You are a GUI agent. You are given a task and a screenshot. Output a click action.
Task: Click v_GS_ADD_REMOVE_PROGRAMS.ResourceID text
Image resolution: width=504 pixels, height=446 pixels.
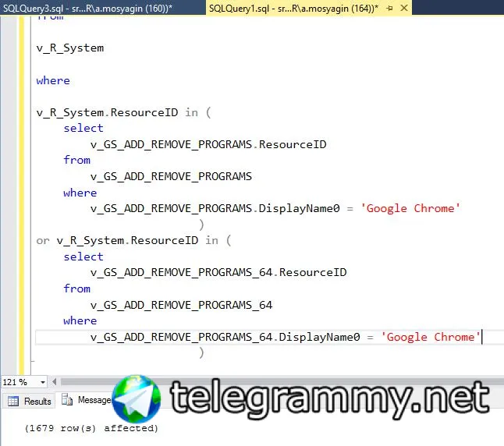pyautogui.click(x=208, y=144)
